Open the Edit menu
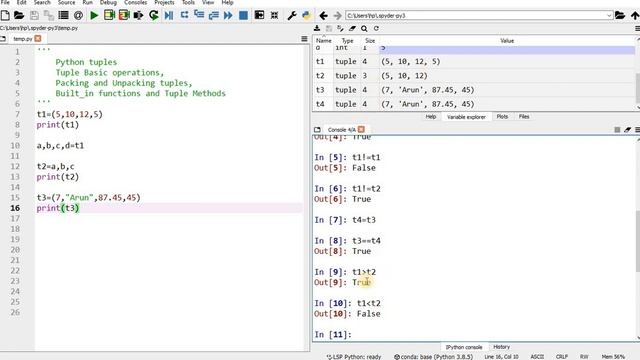The image size is (640, 360). (21, 2)
